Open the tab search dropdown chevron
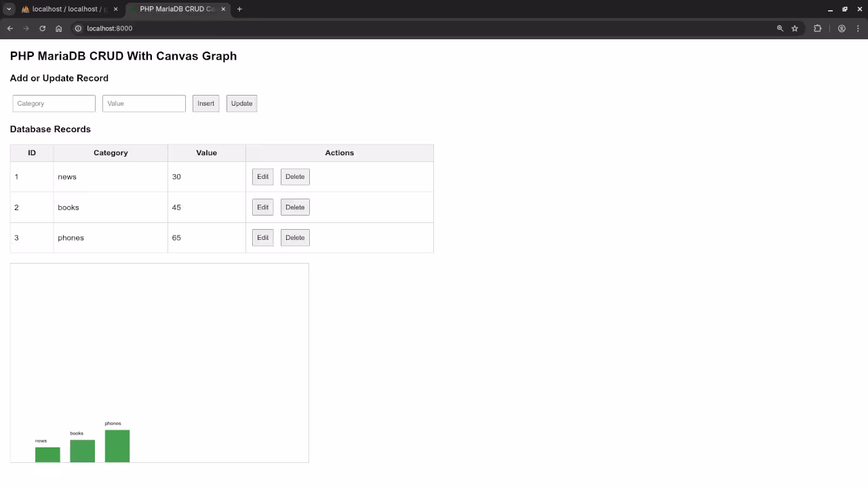The height and width of the screenshot is (488, 868). pos(9,9)
